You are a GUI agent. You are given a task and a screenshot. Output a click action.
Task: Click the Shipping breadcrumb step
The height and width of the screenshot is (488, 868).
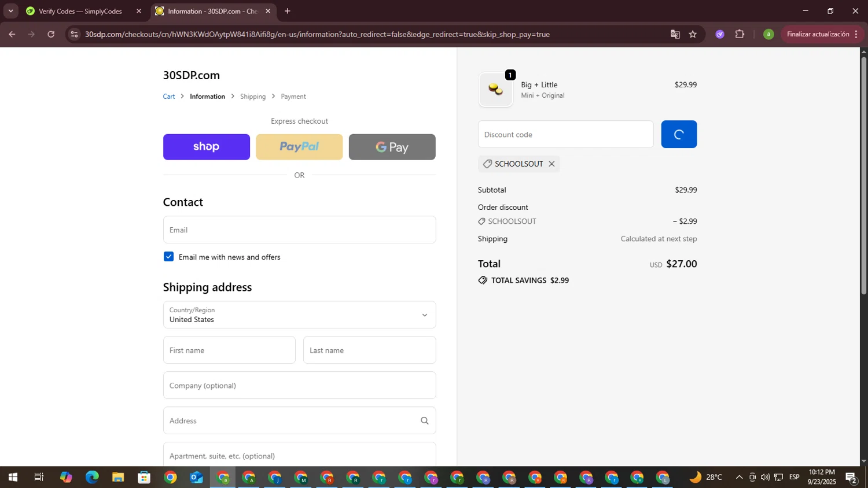253,97
